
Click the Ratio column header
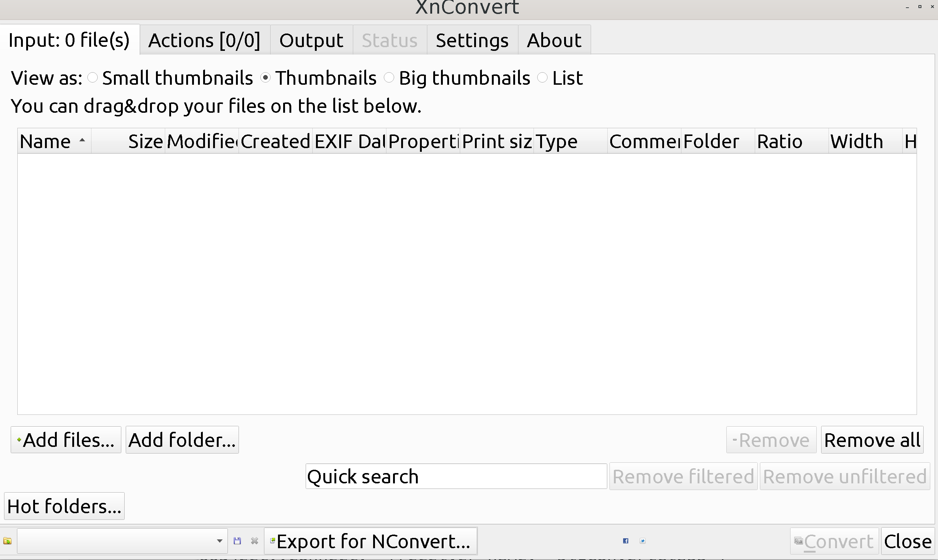pyautogui.click(x=792, y=141)
